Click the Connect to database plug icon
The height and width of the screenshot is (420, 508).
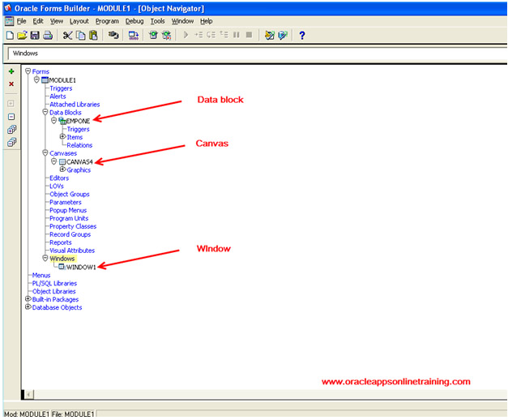(113, 35)
